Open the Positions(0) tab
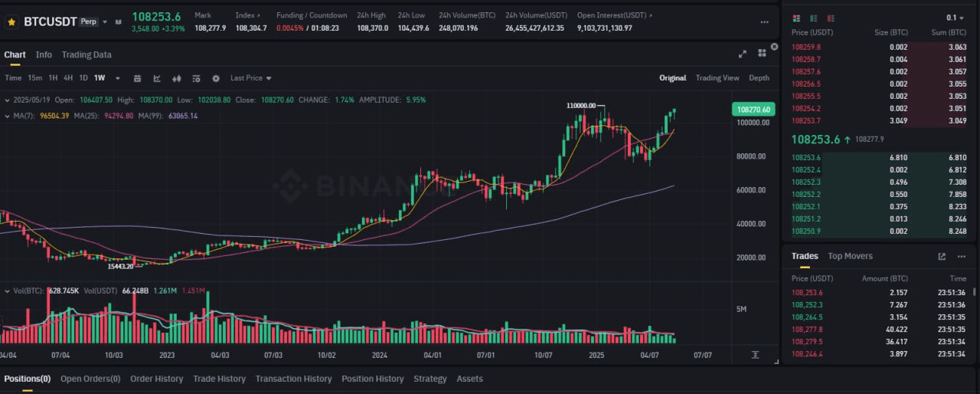 pos(28,379)
